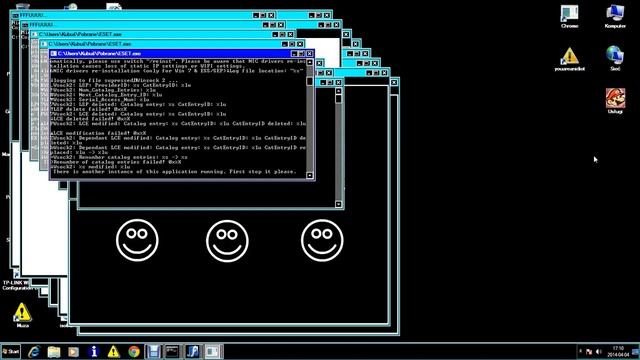Image resolution: width=640 pixels, height=360 pixels.
Task: Click the yellow warning icon in taskbar
Action: 113,351
